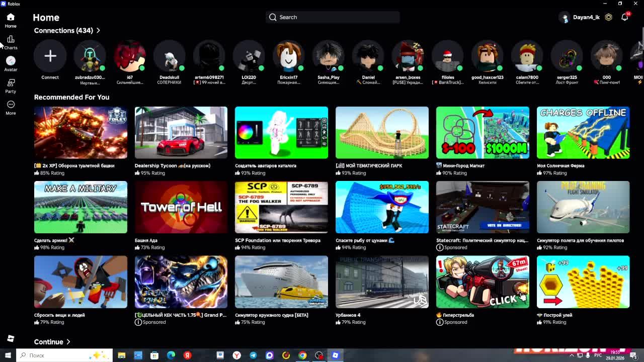Click the Dealership Tycoon game title
The height and width of the screenshot is (362, 644).
coord(173,165)
